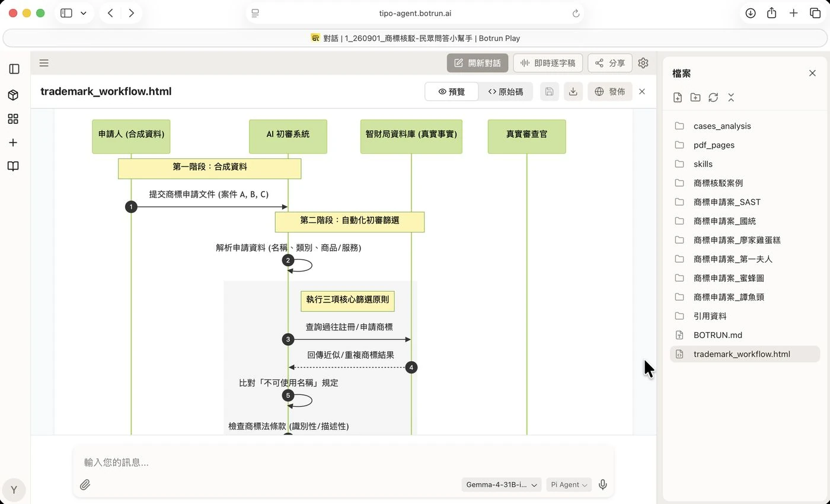Screen dimensions: 830x504
Task: Click the Safari address bar
Action: click(415, 13)
